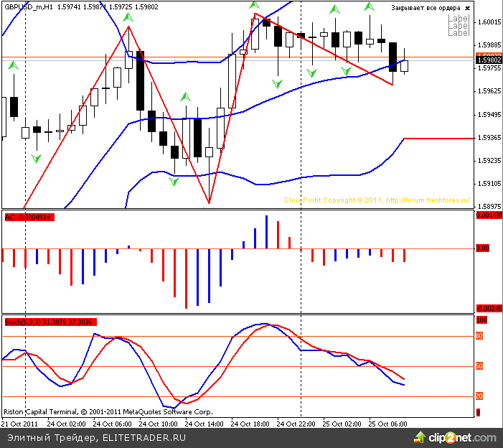Select green down arrow at bottom-left of chart

click(x=36, y=157)
